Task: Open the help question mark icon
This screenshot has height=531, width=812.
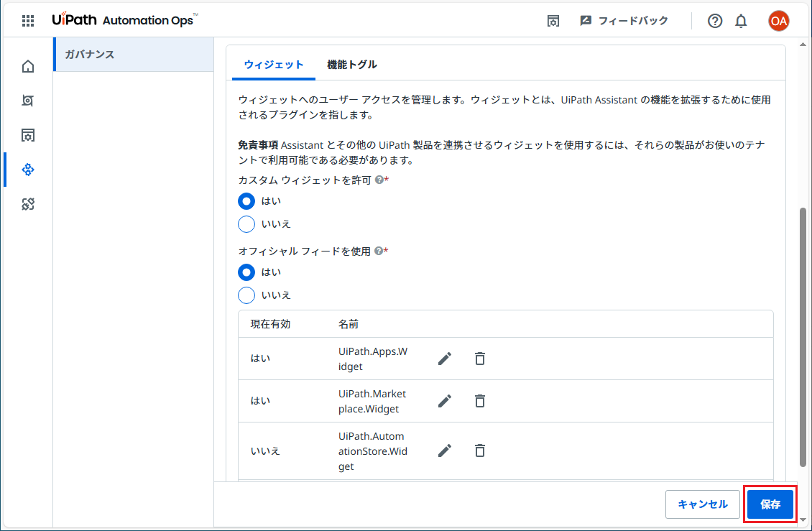Action: click(x=715, y=21)
